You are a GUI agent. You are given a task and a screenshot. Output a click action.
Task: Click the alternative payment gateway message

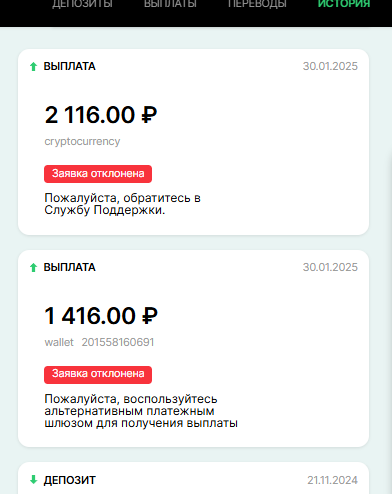pos(141,411)
